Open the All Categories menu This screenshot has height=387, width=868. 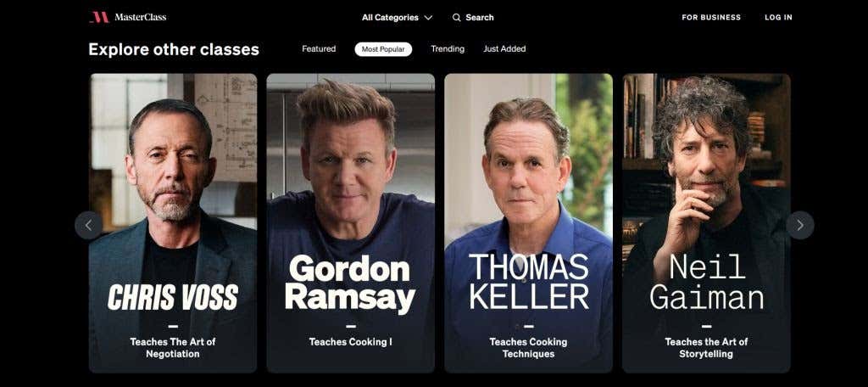point(397,18)
